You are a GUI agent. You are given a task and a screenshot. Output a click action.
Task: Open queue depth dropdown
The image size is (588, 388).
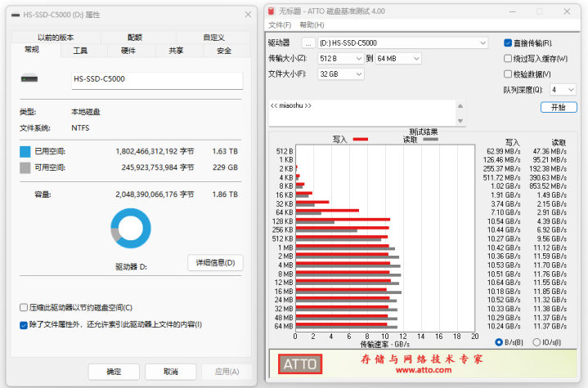coord(563,90)
